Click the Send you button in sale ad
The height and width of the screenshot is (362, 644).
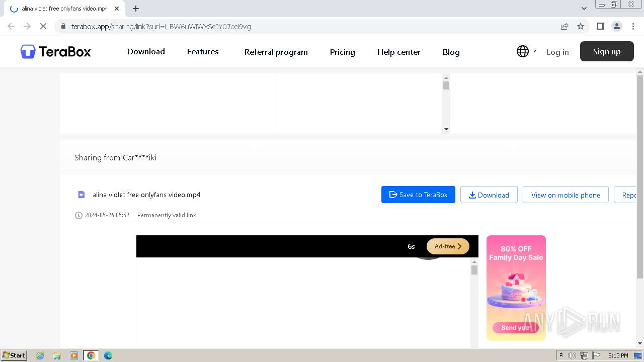click(x=515, y=328)
